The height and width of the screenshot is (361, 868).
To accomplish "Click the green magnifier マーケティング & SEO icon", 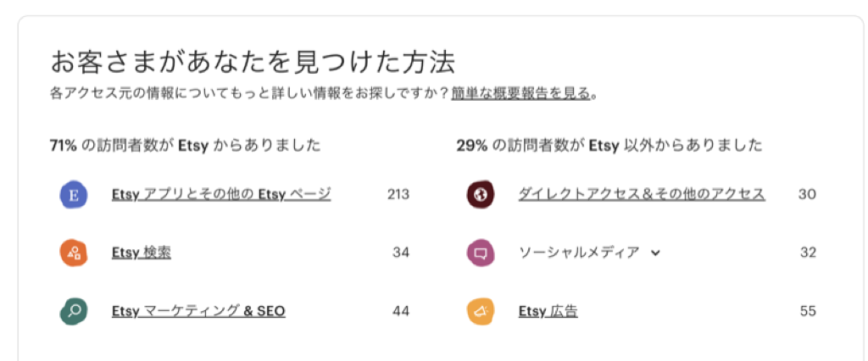I will [75, 311].
